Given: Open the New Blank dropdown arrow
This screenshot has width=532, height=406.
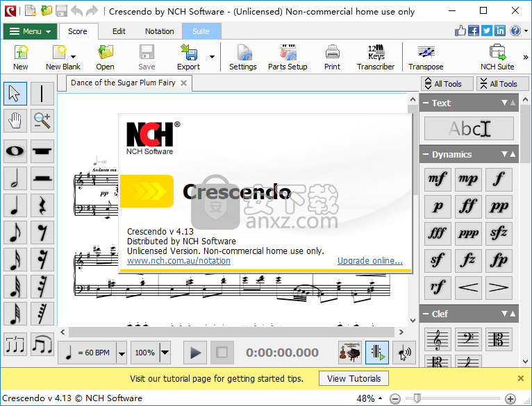Looking at the screenshot, I should pyautogui.click(x=74, y=57).
